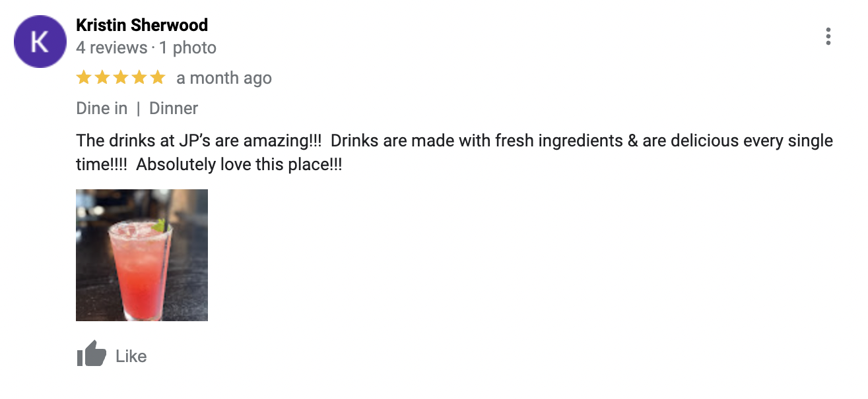The image size is (868, 399).
Task: Click the '4 reviews' text
Action: 112,47
